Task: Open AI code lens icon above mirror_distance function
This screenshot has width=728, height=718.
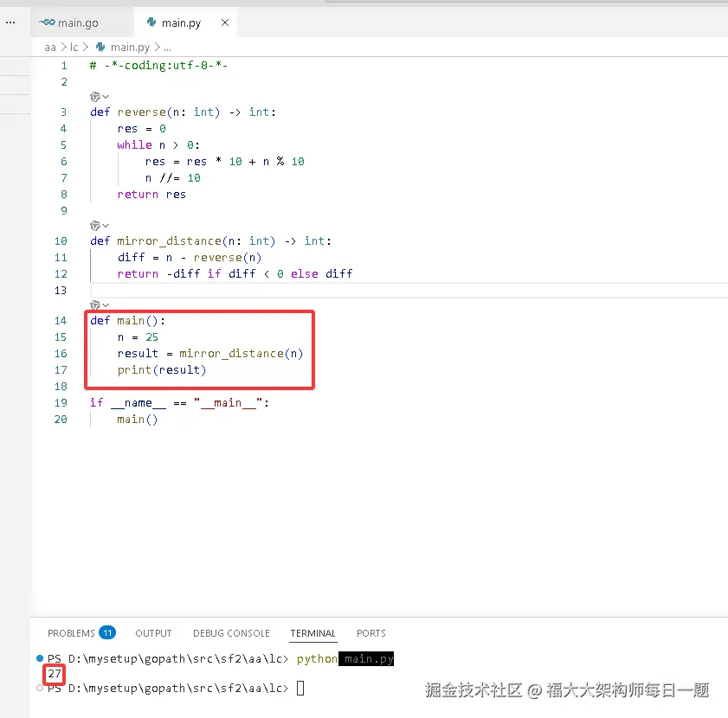Action: [95, 226]
